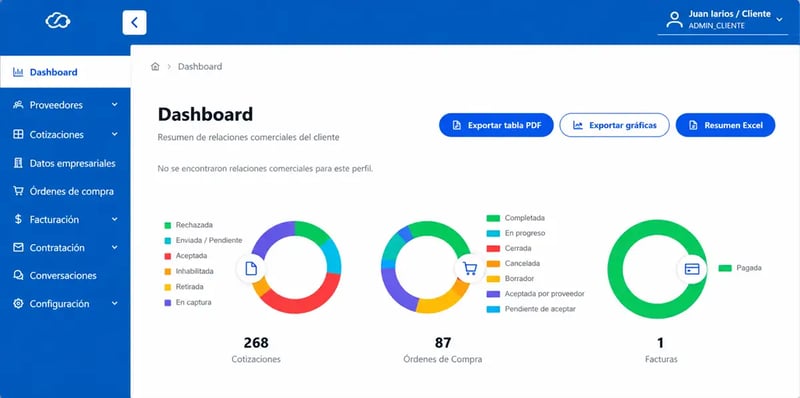Toggle the En captura legend entry

click(187, 303)
